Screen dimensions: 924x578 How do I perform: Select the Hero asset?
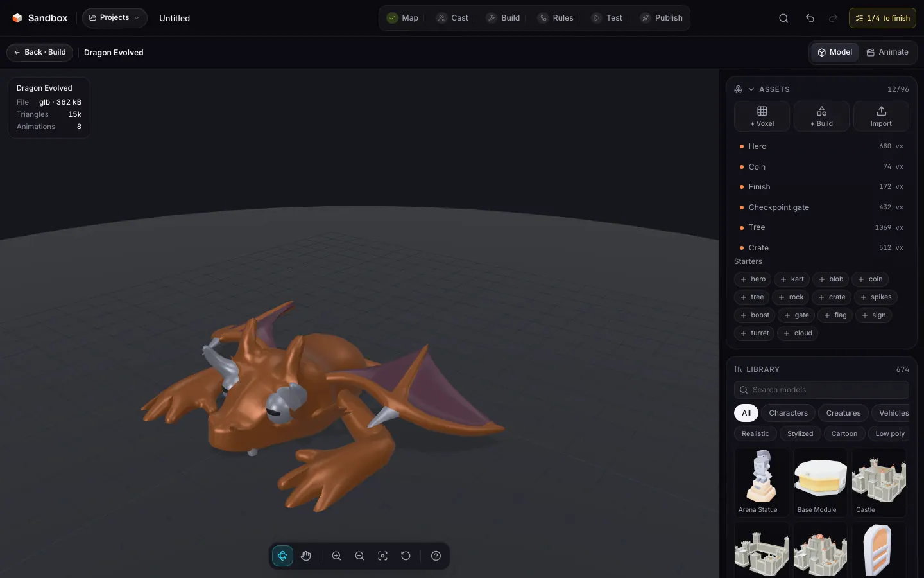[x=821, y=146]
